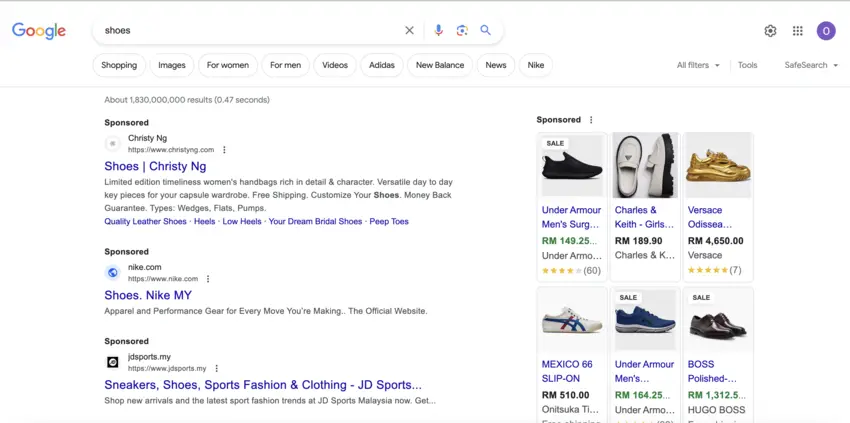Click the blue Under Armour shoe image
Image resolution: width=850 pixels, height=423 pixels.
[x=645, y=320]
